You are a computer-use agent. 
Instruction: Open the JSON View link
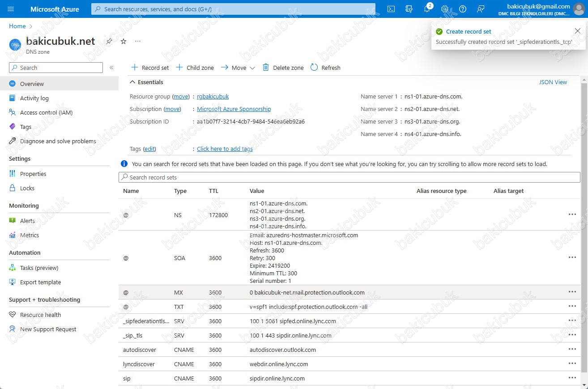pyautogui.click(x=553, y=82)
